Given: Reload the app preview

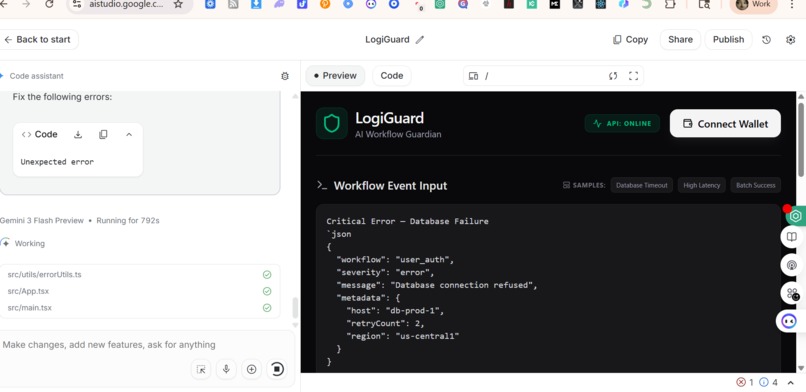Looking at the screenshot, I should (x=613, y=76).
